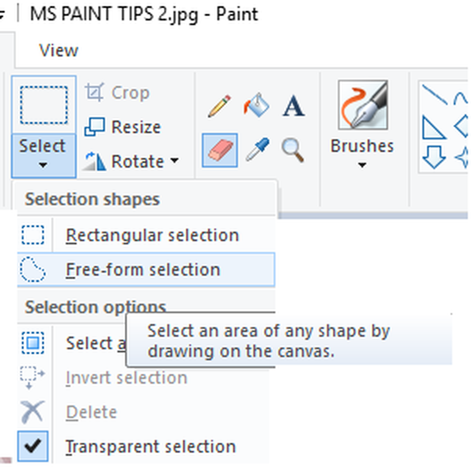Choose Rectangular selection from menu
Screen dimensions: 471x476
(x=151, y=235)
